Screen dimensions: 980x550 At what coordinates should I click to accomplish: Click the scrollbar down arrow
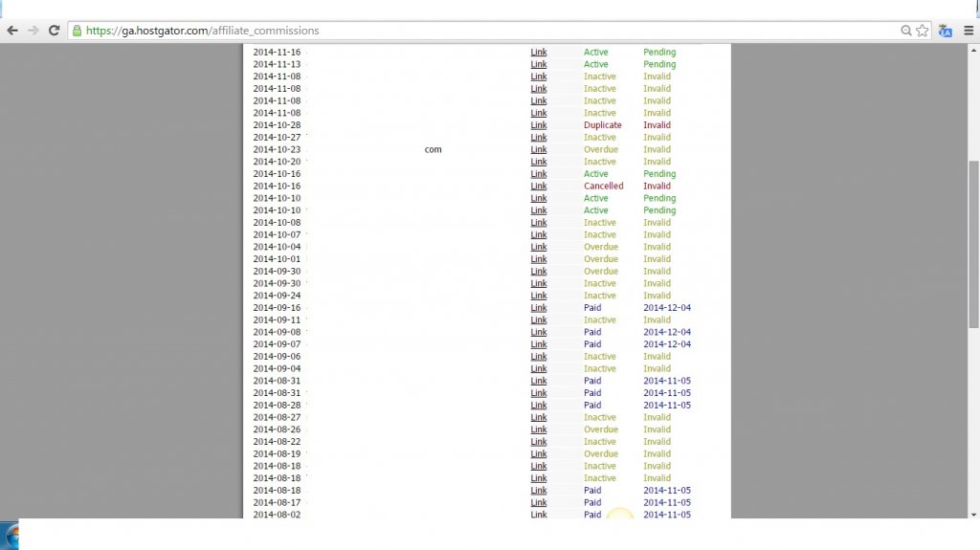[x=973, y=515]
